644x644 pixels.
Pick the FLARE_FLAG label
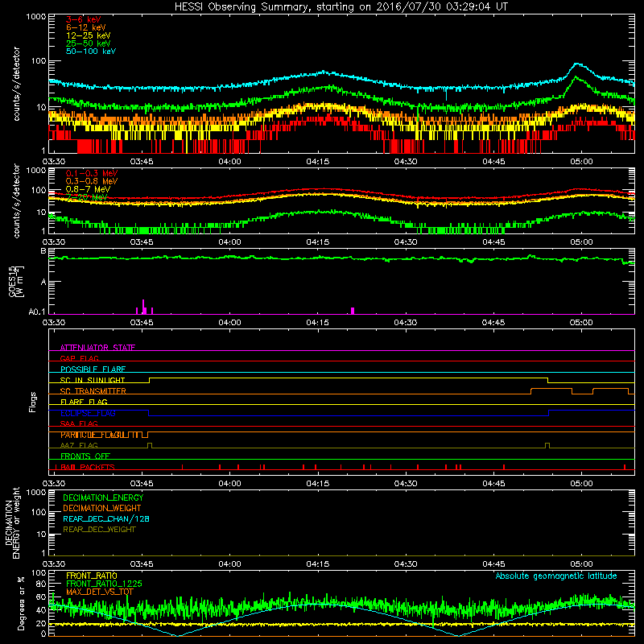[84, 402]
